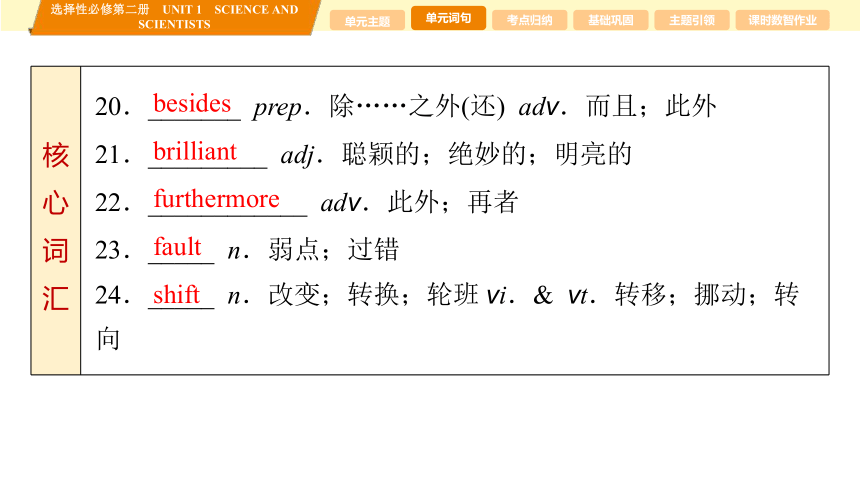Click the red word fault
Viewport: 860px width, 484px height.
(x=177, y=246)
